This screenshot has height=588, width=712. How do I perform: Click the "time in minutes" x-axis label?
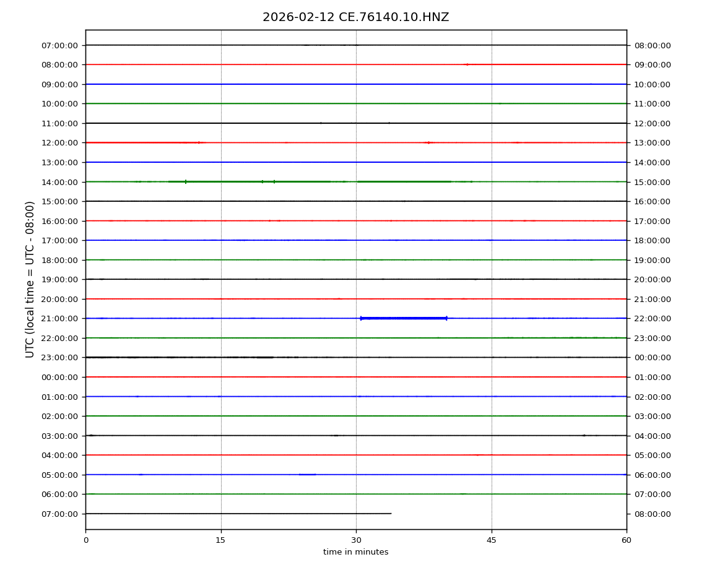pyautogui.click(x=355, y=552)
